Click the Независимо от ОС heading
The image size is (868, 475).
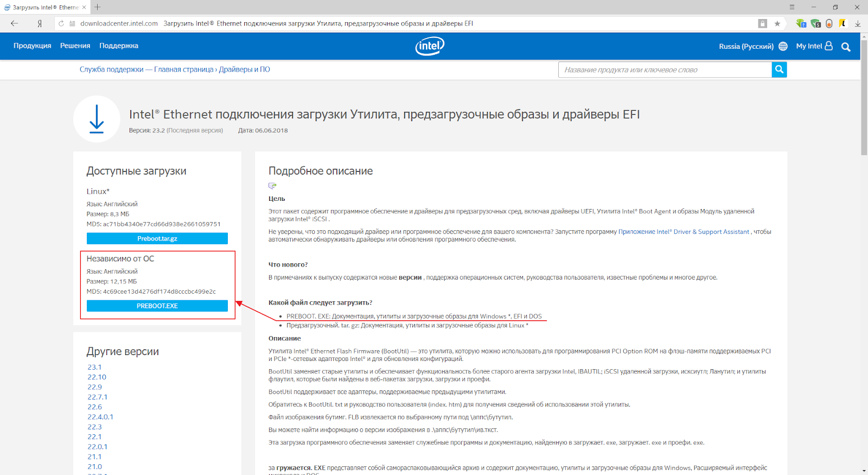tap(120, 258)
